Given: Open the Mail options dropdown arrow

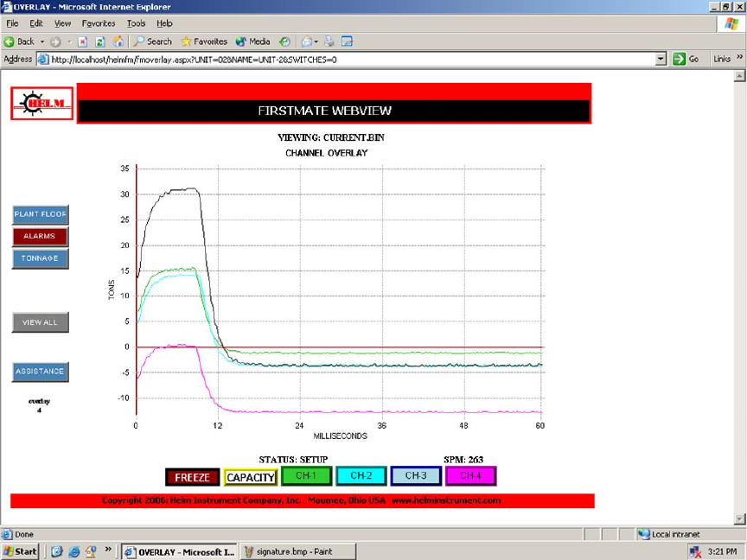Looking at the screenshot, I should [316, 41].
